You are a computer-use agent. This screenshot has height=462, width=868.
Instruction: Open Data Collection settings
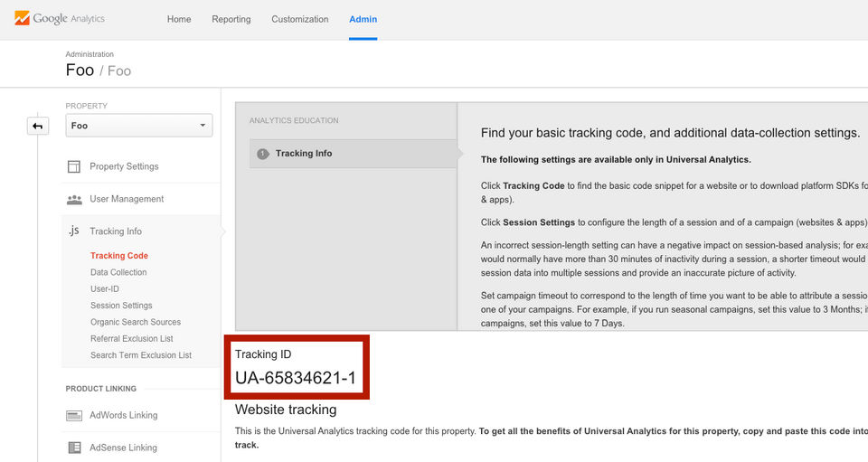coord(118,272)
